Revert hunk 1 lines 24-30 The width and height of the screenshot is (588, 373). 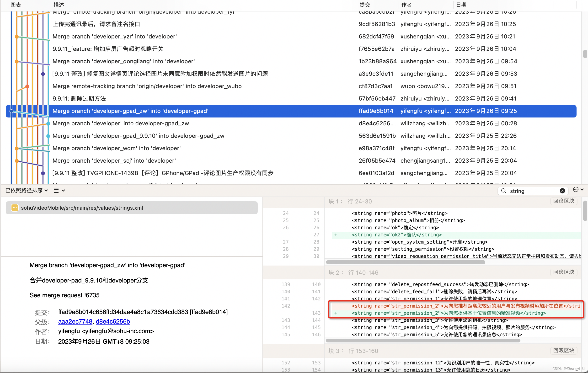tap(564, 201)
